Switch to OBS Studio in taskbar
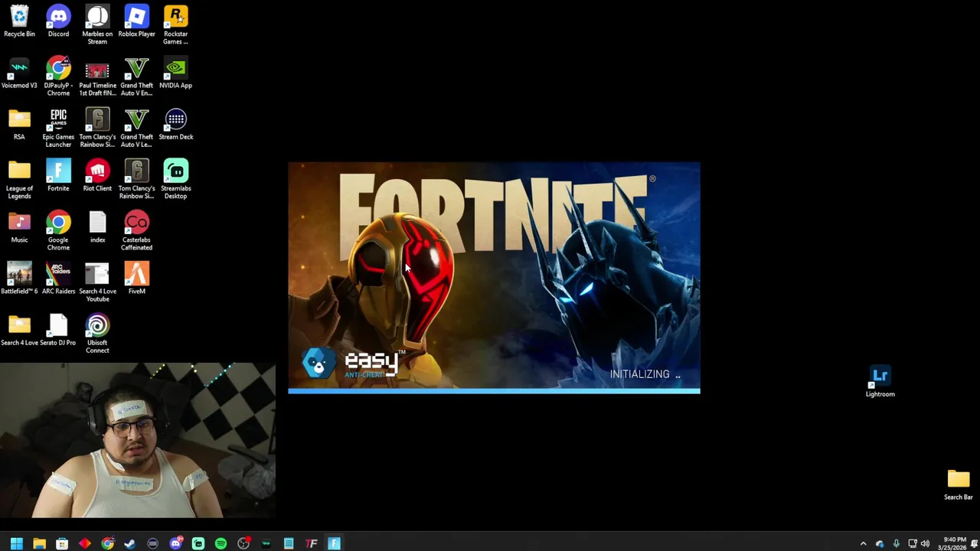The height and width of the screenshot is (551, 980). pos(243,543)
